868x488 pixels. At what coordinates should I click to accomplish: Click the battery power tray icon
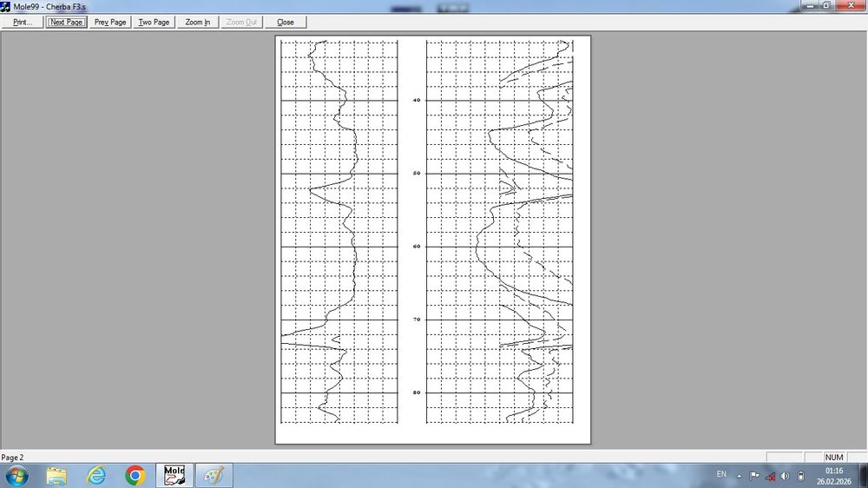tap(800, 476)
